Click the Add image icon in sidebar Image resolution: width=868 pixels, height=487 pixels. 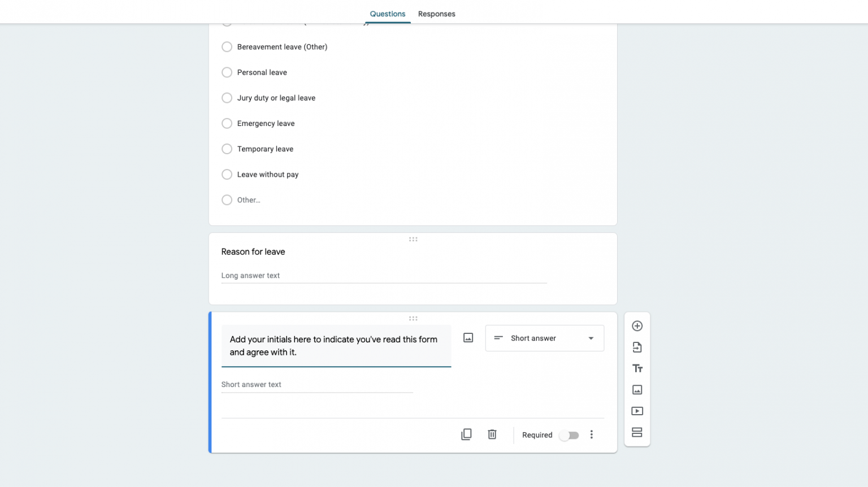[637, 389]
